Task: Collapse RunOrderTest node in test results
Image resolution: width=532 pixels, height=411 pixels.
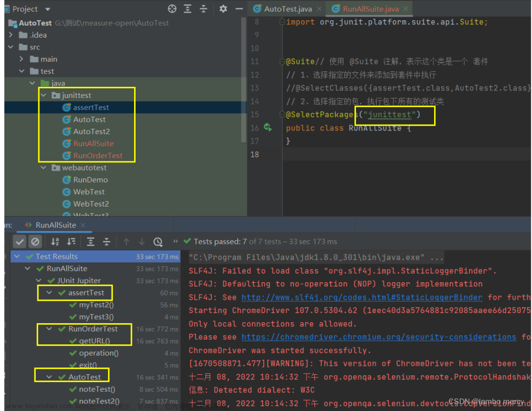Action: tap(49, 329)
